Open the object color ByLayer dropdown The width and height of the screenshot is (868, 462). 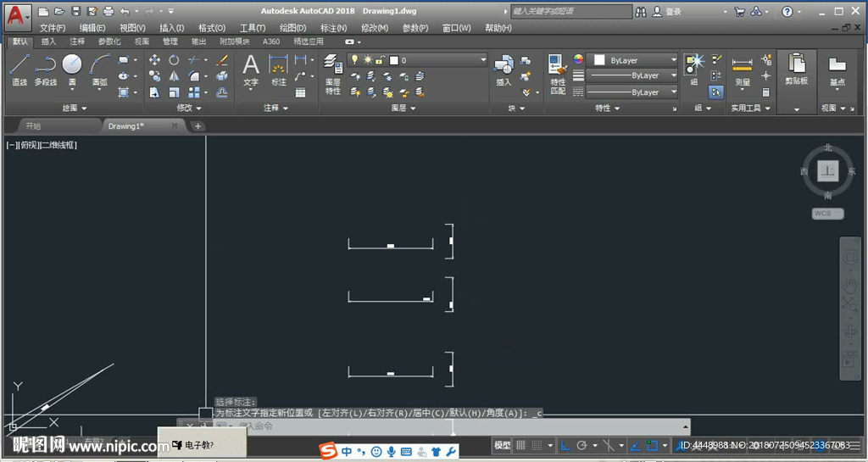[x=674, y=59]
